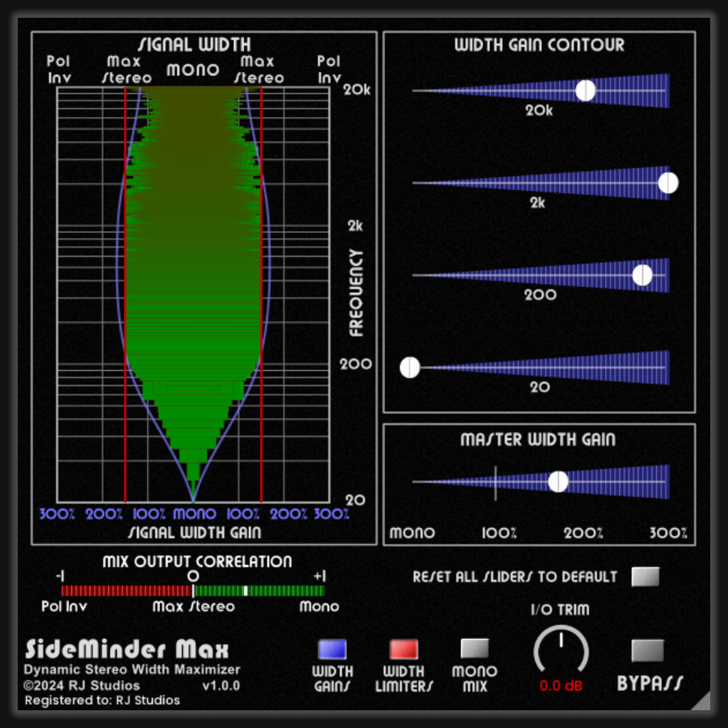Click the Mix Output Correlation meter

click(x=194, y=590)
